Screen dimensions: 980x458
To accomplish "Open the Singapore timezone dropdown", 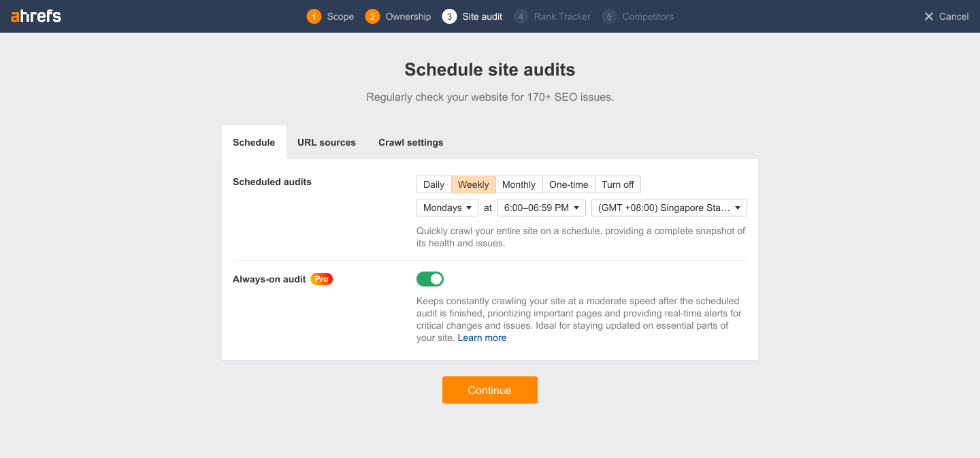I will click(668, 208).
